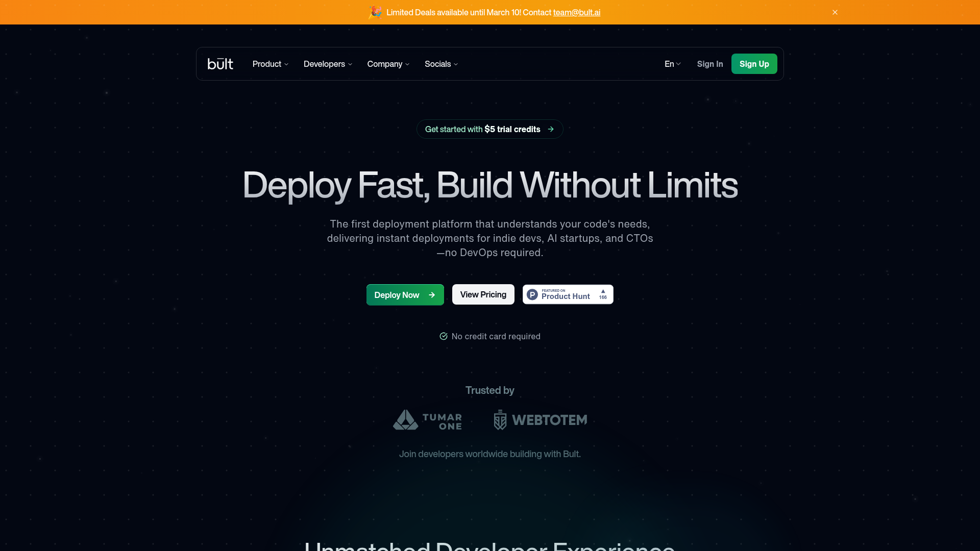The image size is (980, 551).
Task: Click the party popper emoji icon
Action: (x=375, y=12)
